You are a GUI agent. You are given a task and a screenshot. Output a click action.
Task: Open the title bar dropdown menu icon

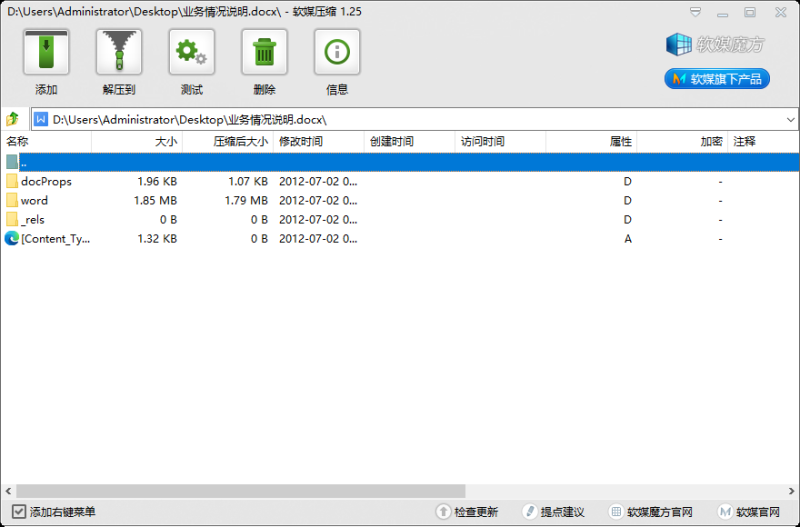point(695,12)
